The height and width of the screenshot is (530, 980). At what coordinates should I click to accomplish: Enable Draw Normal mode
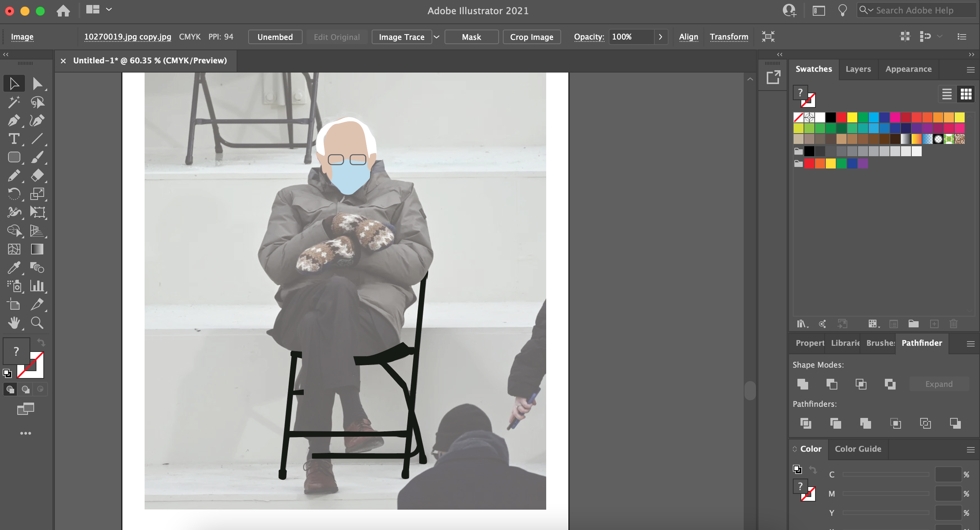click(x=10, y=390)
